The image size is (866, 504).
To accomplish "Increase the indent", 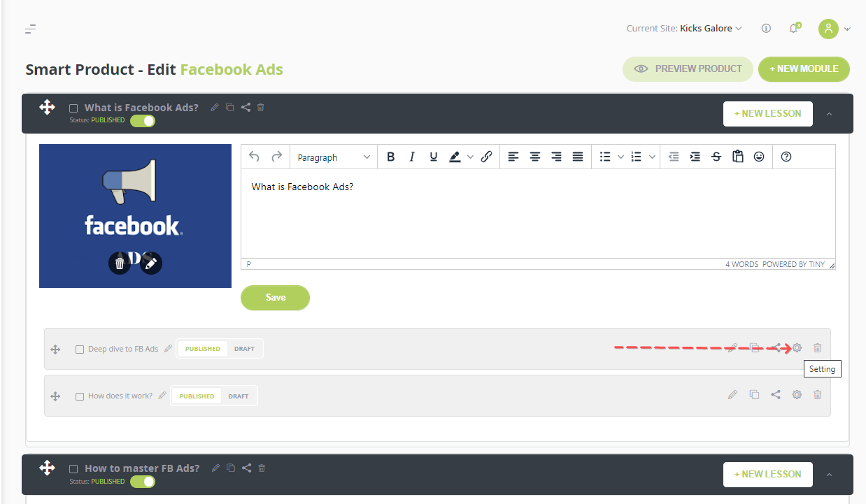I will tap(695, 157).
